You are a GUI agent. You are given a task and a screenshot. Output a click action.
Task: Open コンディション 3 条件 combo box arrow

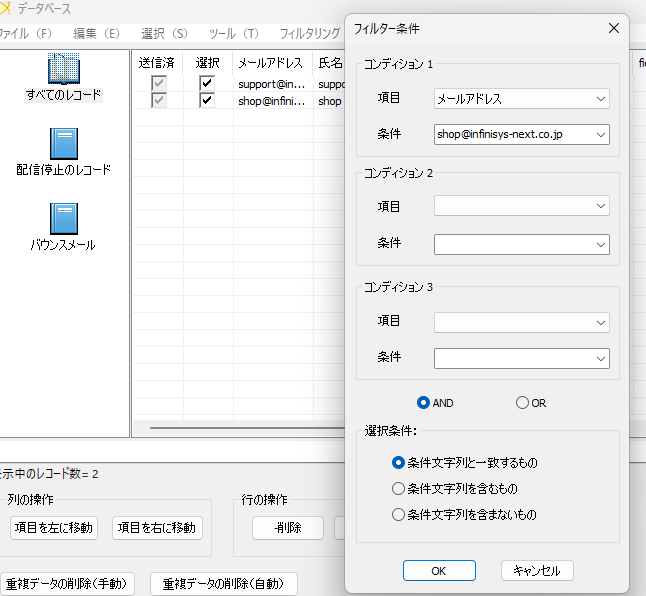click(x=601, y=359)
